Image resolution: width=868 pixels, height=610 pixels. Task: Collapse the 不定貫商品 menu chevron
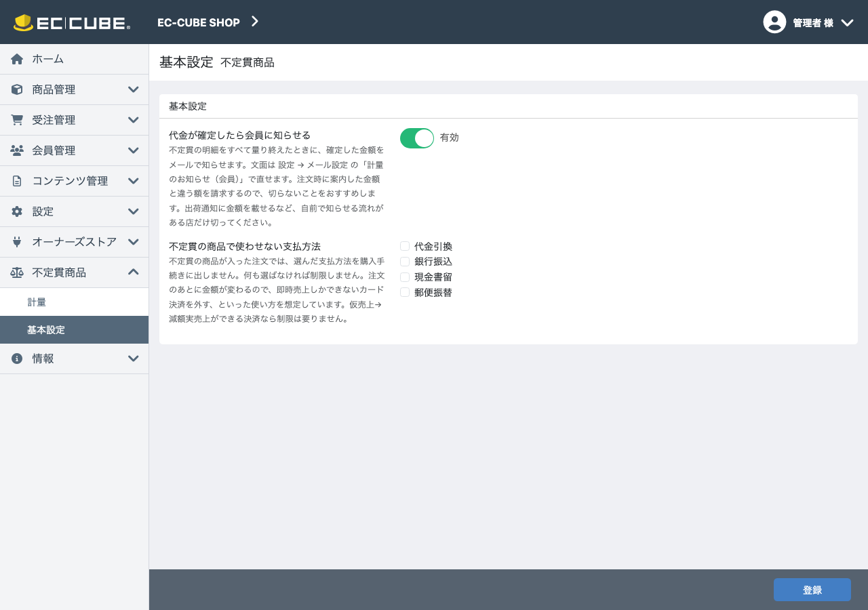click(x=134, y=272)
